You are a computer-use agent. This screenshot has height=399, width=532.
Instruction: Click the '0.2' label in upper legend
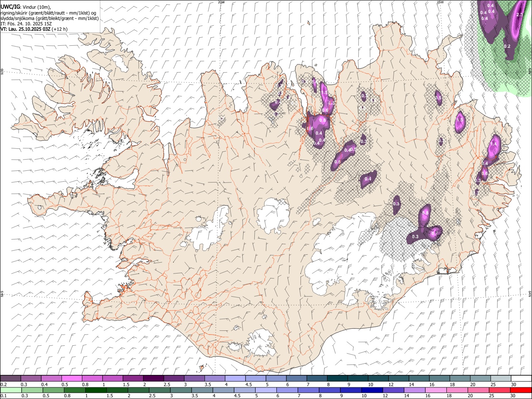tap(3, 384)
